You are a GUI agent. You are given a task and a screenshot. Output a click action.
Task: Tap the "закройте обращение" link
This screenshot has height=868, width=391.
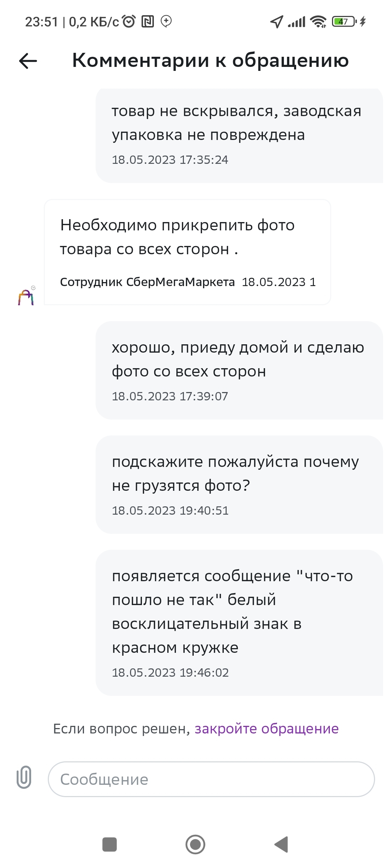point(266,729)
